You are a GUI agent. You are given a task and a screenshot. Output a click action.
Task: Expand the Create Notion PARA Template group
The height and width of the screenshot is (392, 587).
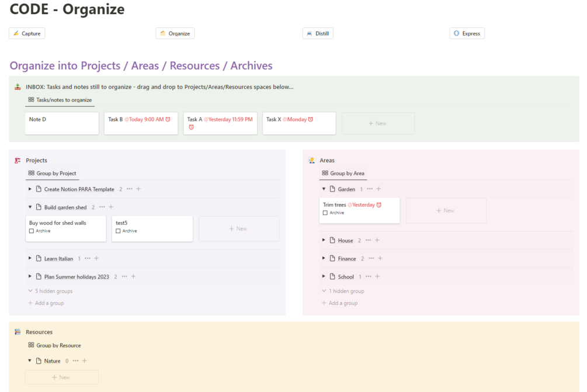click(x=30, y=189)
